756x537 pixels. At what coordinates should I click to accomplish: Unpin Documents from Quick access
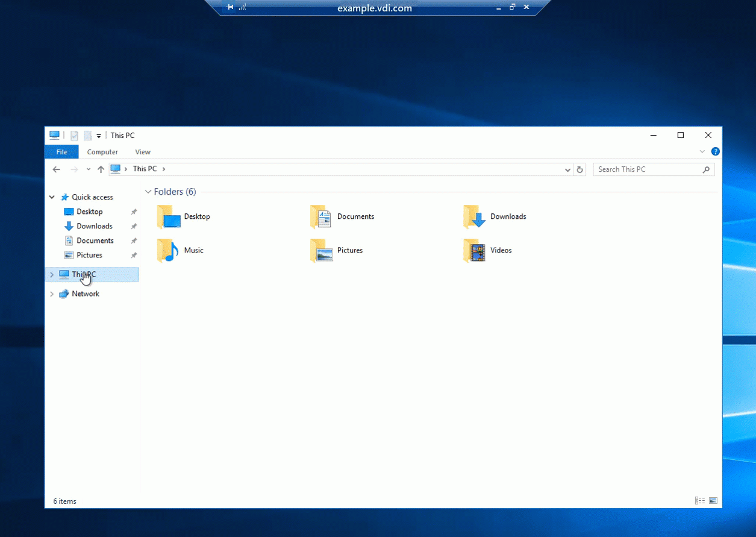(134, 241)
